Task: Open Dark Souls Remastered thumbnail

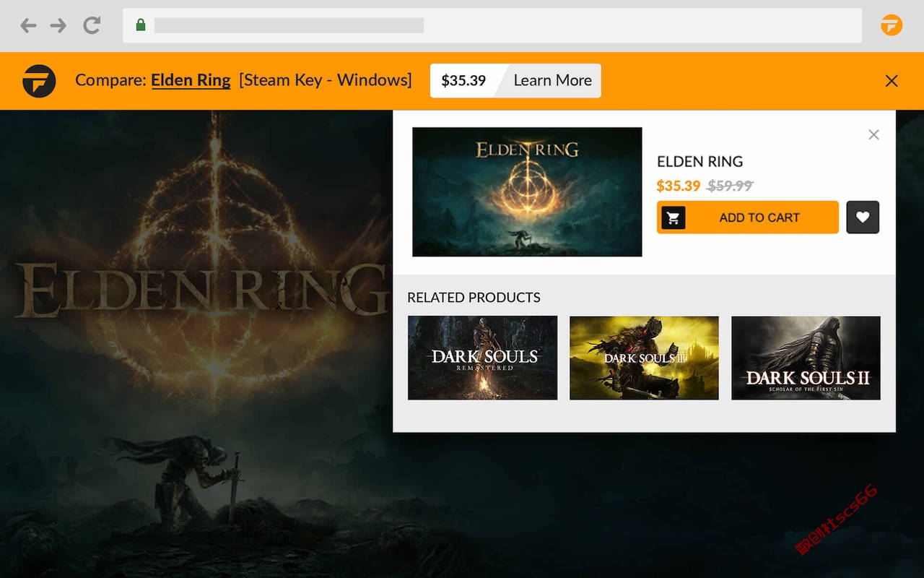Action: pos(482,358)
